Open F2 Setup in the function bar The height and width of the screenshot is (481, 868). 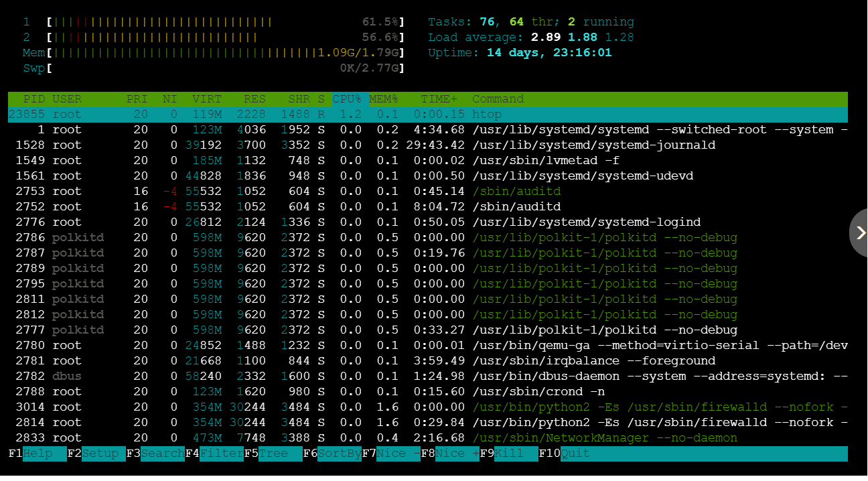(96, 454)
